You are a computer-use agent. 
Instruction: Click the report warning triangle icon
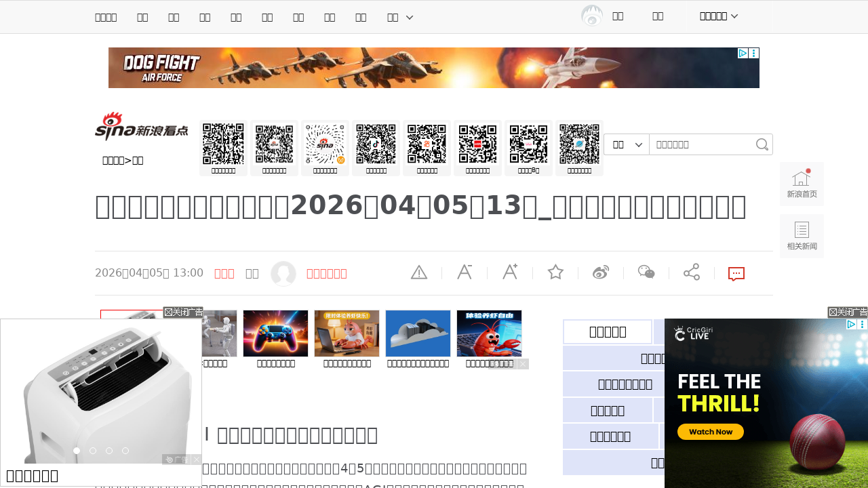[x=419, y=272]
